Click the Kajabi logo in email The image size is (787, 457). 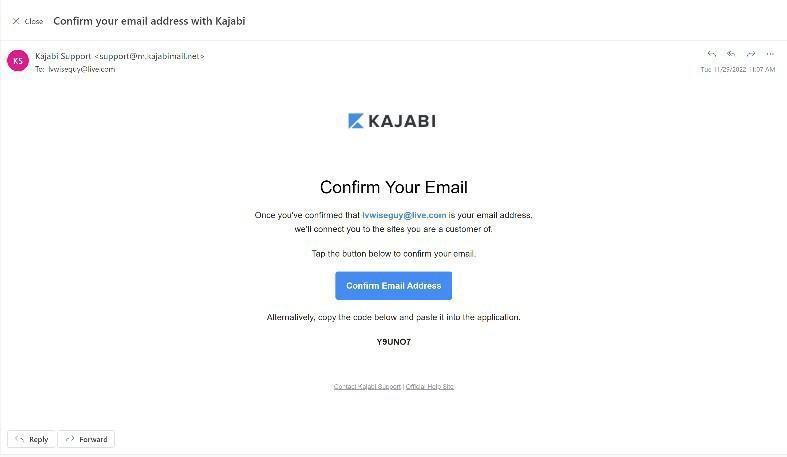392,121
